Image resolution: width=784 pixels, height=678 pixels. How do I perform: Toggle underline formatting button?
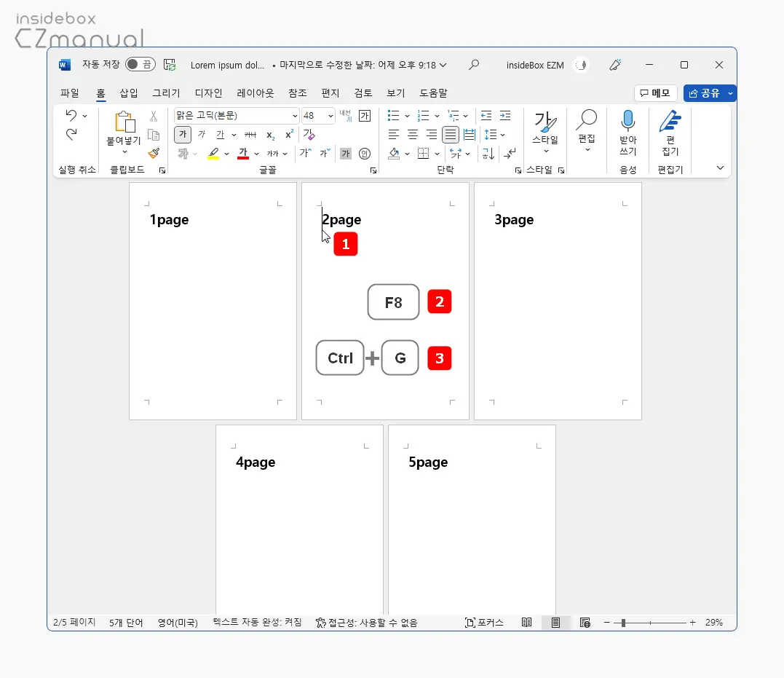point(221,135)
